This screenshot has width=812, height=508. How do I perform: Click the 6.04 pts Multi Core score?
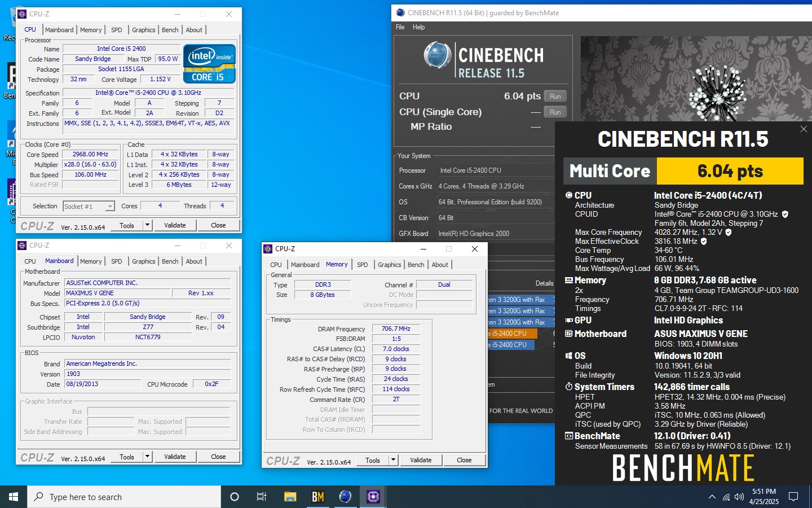730,171
